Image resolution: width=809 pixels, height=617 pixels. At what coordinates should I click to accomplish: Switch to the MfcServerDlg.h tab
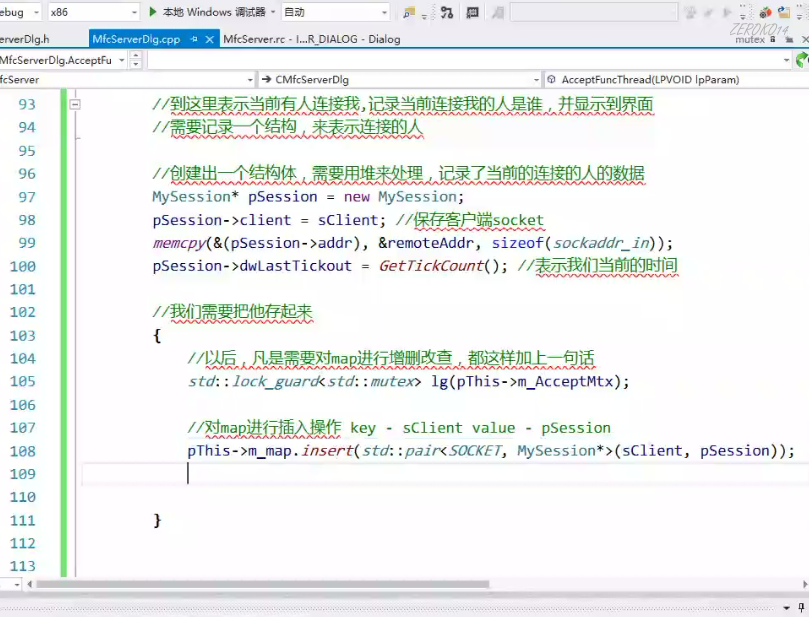pyautogui.click(x=25, y=39)
